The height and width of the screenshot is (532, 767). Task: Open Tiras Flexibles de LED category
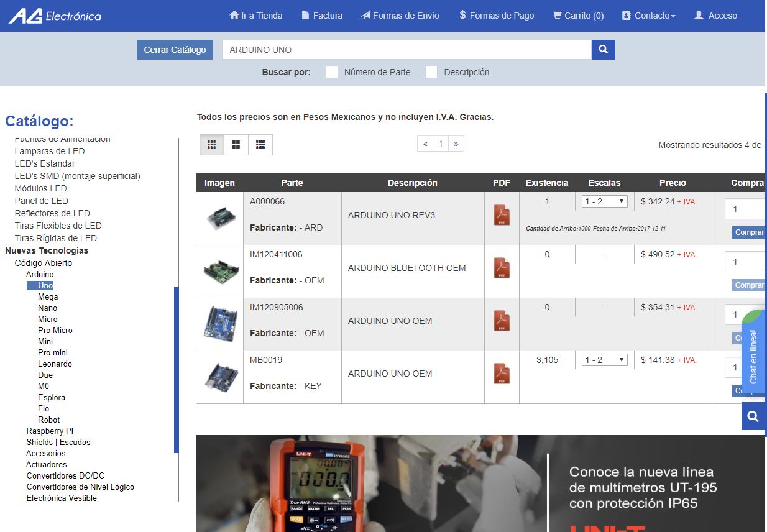pyautogui.click(x=58, y=226)
